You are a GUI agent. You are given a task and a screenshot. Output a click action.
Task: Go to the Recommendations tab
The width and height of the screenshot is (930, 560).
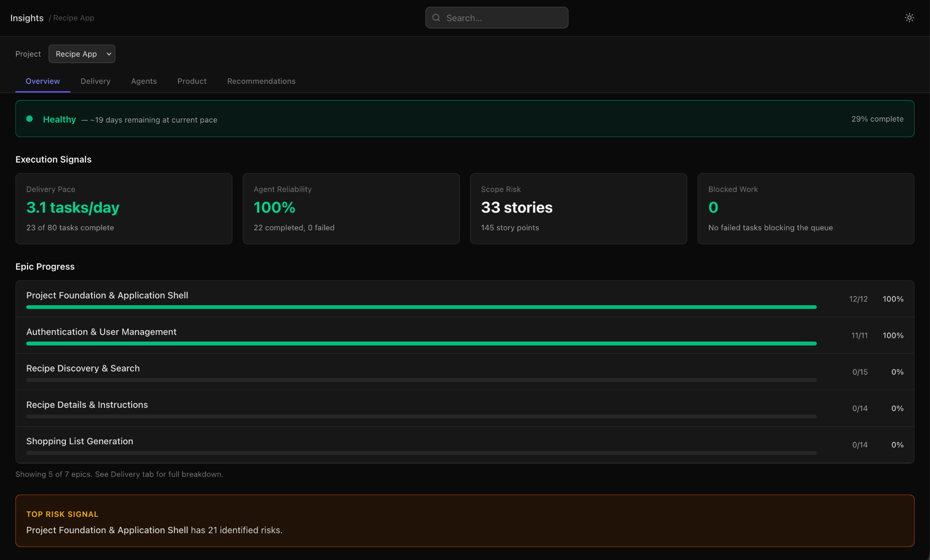[261, 81]
